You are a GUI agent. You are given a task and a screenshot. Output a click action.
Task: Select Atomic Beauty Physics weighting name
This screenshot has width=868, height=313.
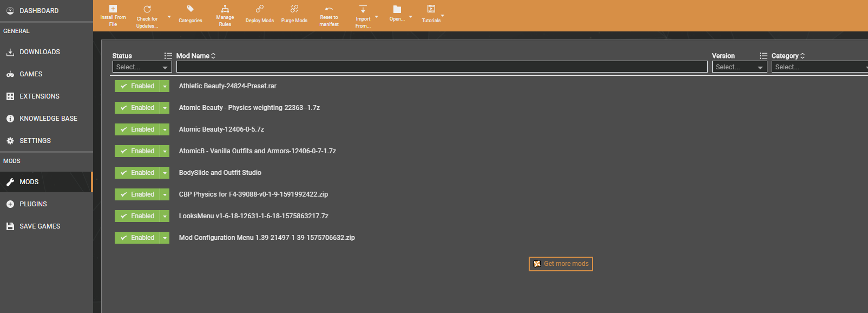(x=249, y=108)
